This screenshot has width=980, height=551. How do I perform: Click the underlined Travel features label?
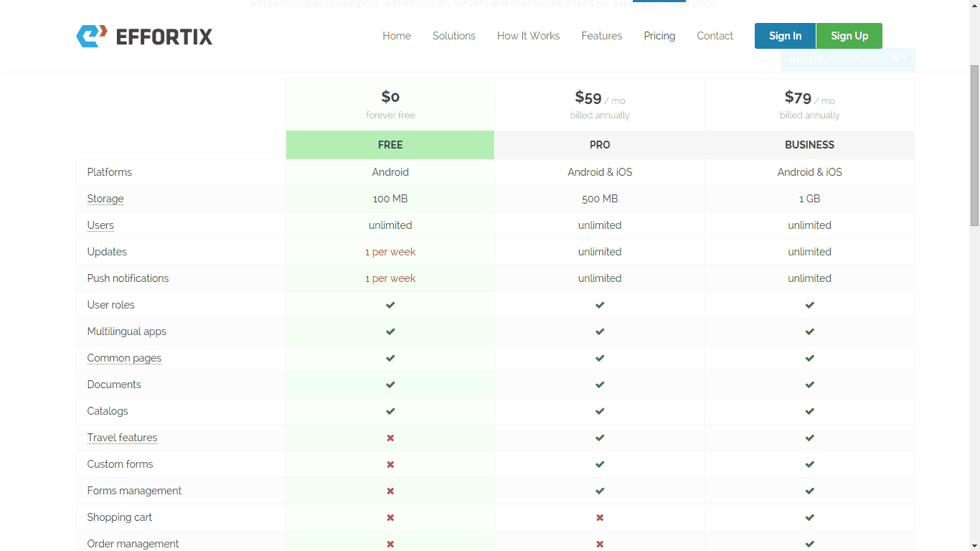coord(122,438)
